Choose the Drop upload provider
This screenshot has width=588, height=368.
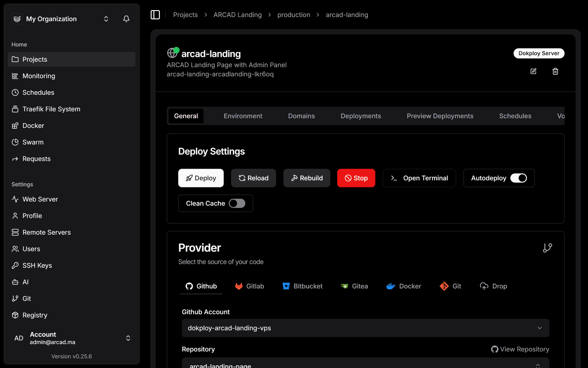(x=493, y=286)
